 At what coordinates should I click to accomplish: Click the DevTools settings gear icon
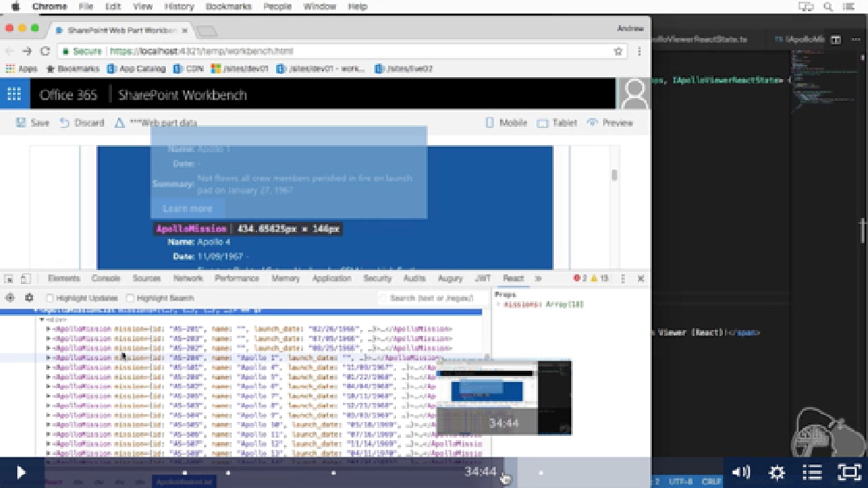29,298
